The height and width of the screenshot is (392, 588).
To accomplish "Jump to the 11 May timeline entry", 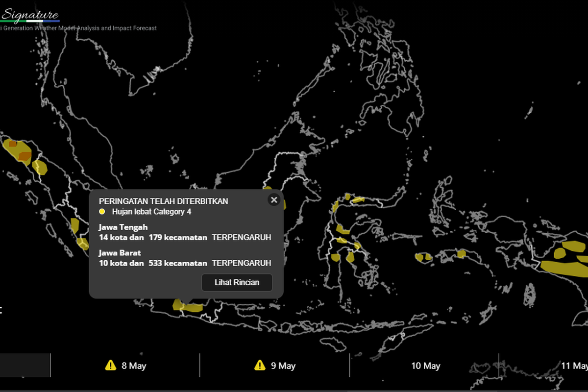I will [573, 366].
